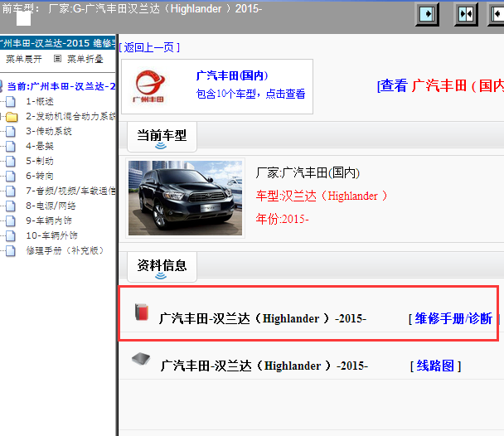Open tree item 修理手册（补充版）

point(65,250)
